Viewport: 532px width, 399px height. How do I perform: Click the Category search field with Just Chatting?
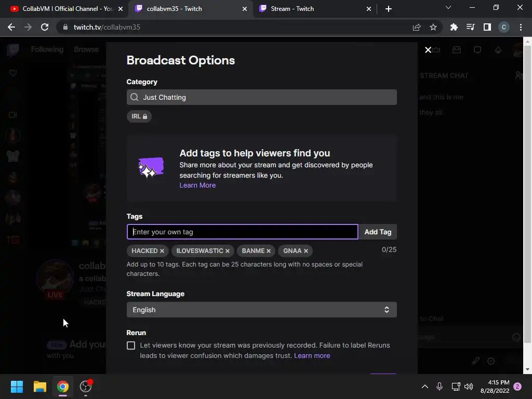tap(262, 97)
